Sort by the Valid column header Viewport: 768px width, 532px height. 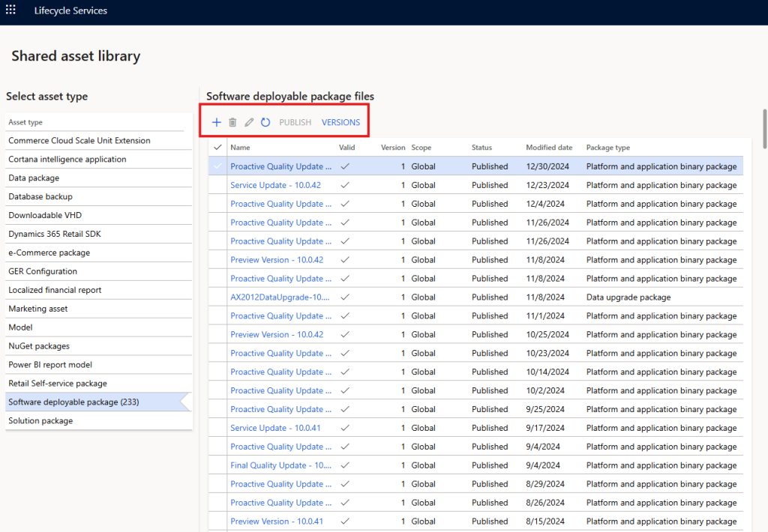pyautogui.click(x=346, y=148)
